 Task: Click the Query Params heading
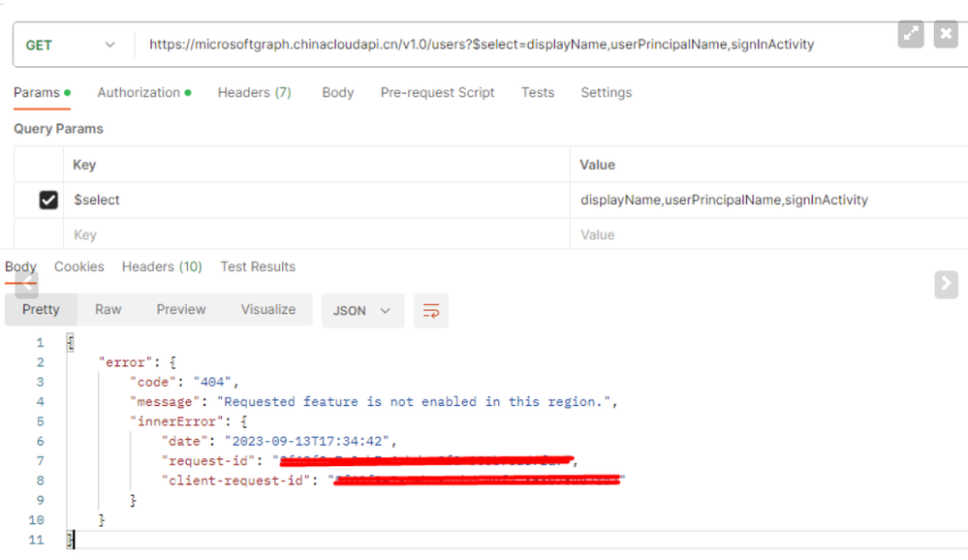(59, 129)
